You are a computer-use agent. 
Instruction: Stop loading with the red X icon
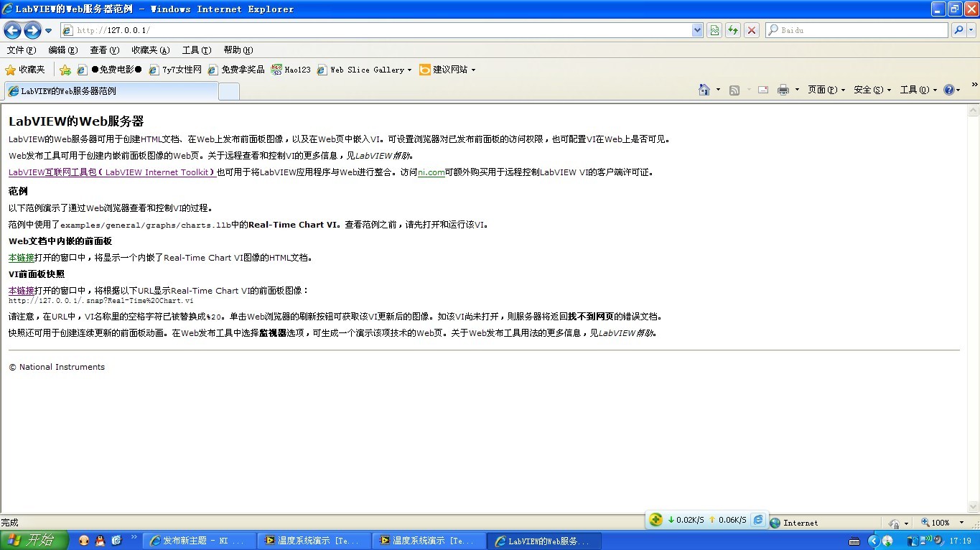752,30
